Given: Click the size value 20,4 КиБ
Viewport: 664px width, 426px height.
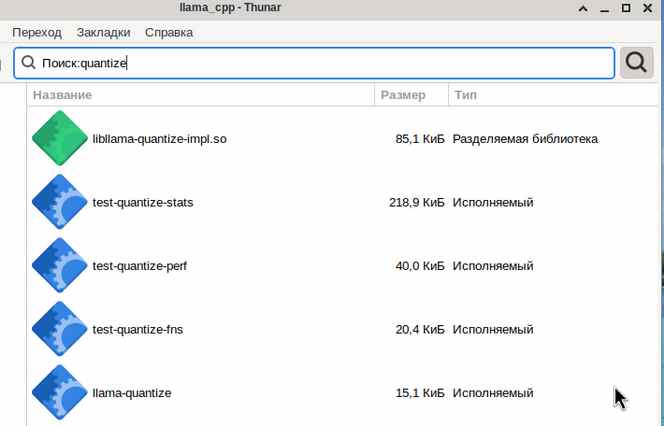Looking at the screenshot, I should click(x=420, y=329).
